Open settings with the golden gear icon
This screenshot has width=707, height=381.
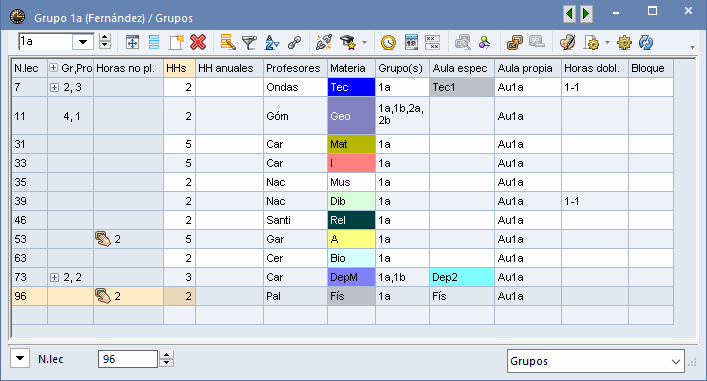(x=624, y=42)
